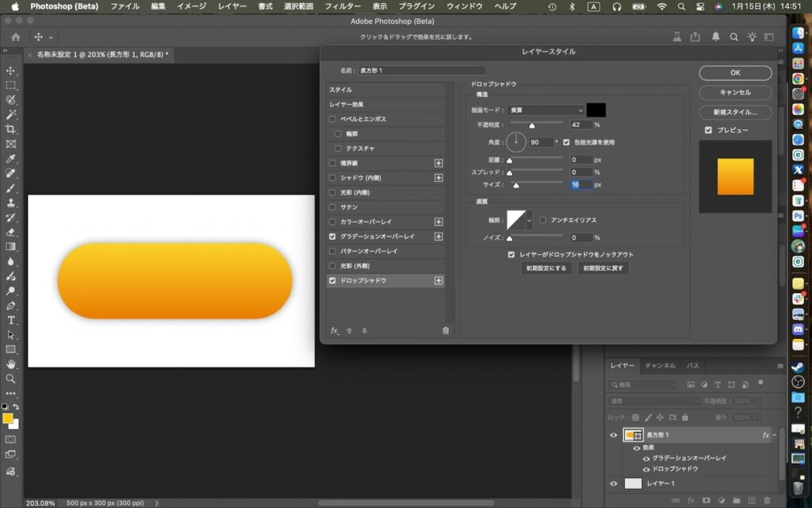
Task: Collapse effects list on 長方形 1 layer
Action: pyautogui.click(x=775, y=435)
